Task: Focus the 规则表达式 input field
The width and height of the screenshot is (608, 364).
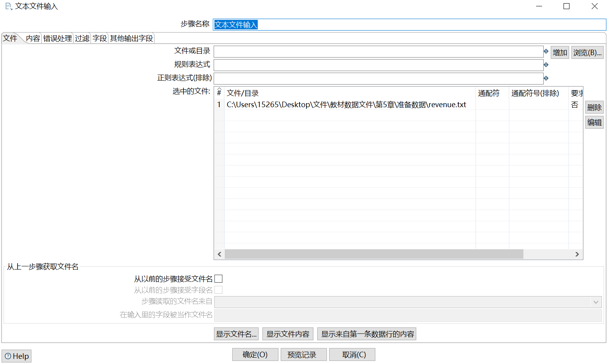Action: 378,65
